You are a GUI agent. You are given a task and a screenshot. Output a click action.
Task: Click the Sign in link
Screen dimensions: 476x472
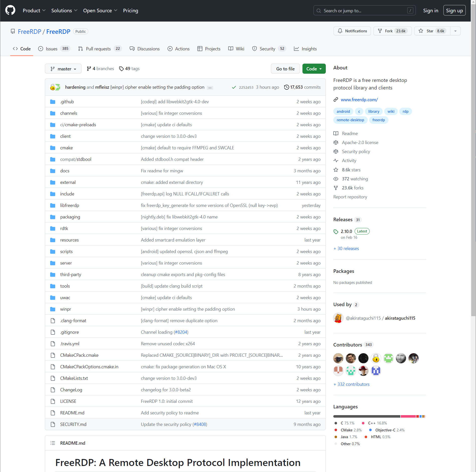431,11
